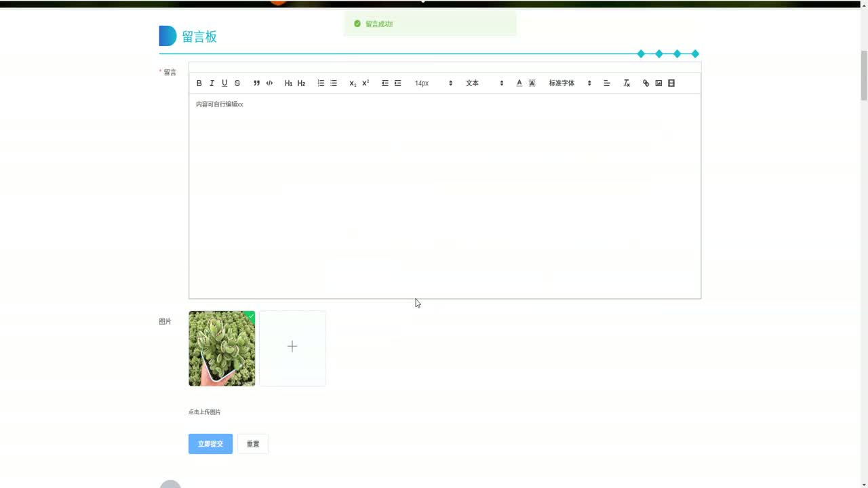Screen dimensions: 868x488
Task: Apply subscript formatting
Action: click(x=353, y=83)
